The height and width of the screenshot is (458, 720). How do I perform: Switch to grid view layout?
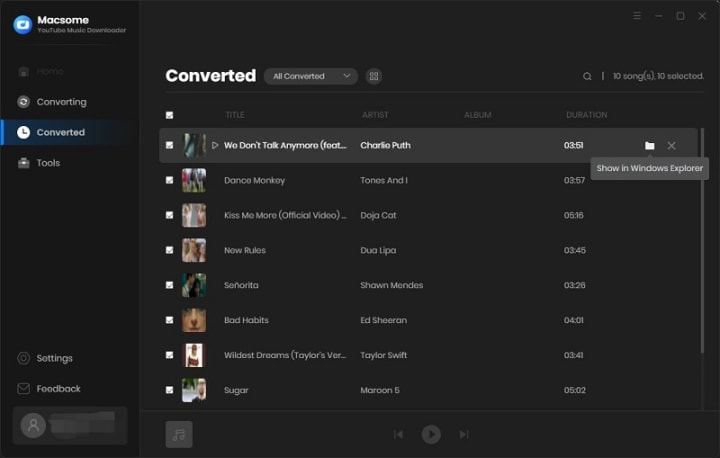click(374, 76)
